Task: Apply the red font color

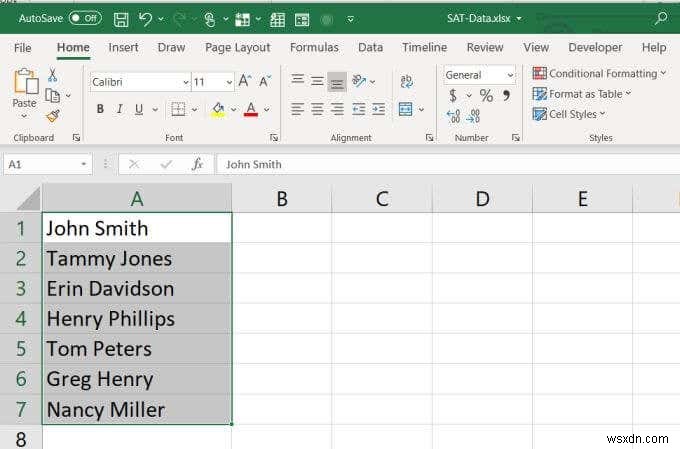Action: pyautogui.click(x=251, y=109)
